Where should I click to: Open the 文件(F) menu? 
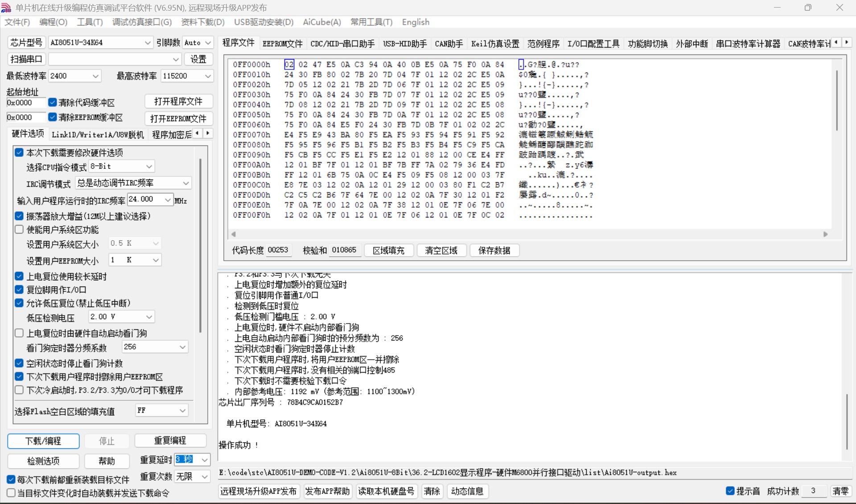[x=17, y=22]
